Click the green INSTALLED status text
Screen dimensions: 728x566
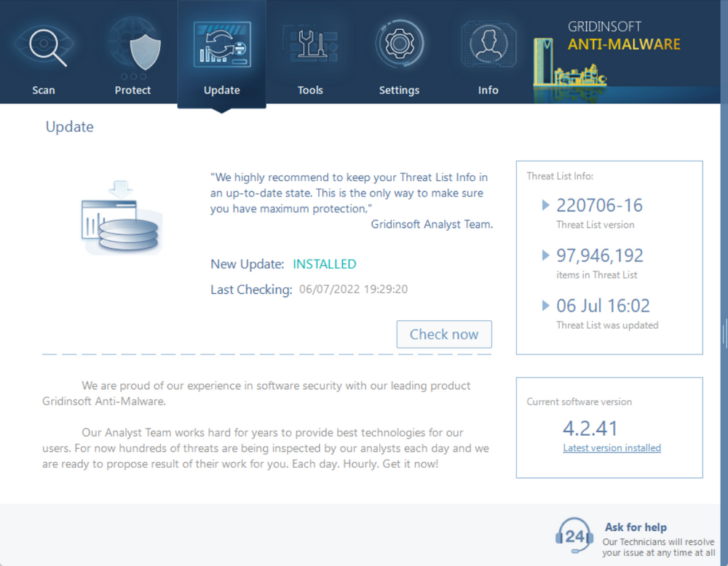324,263
